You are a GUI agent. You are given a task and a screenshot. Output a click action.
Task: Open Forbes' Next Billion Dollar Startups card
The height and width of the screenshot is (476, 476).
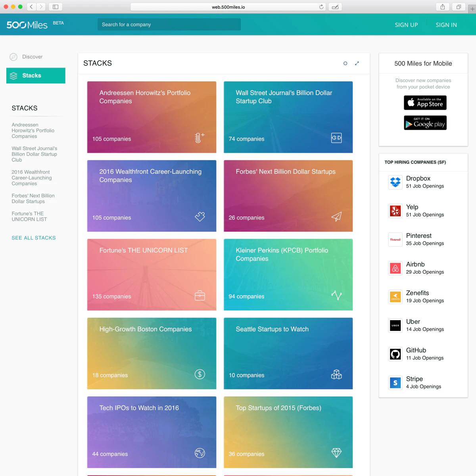point(288,196)
